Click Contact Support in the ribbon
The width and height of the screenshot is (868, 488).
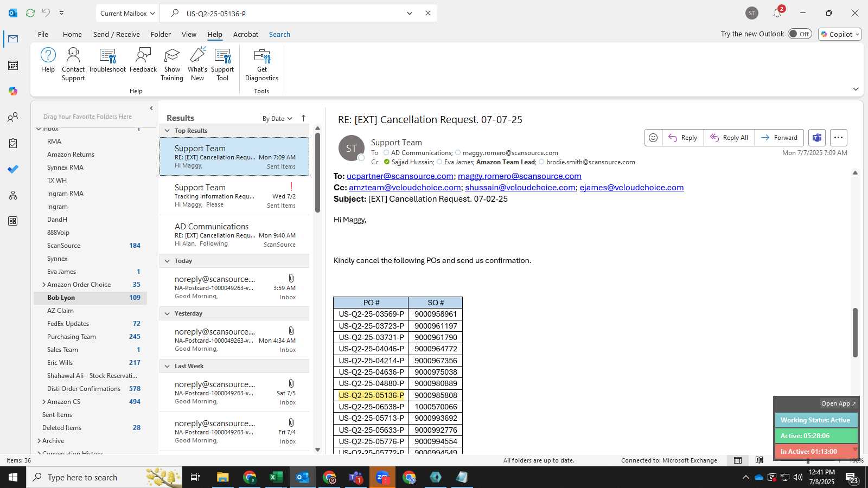click(73, 64)
